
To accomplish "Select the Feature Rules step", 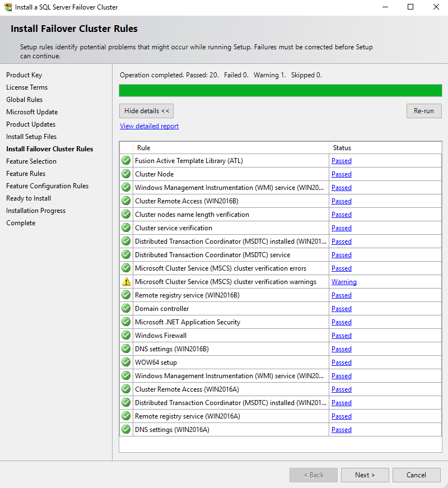I will point(26,173).
